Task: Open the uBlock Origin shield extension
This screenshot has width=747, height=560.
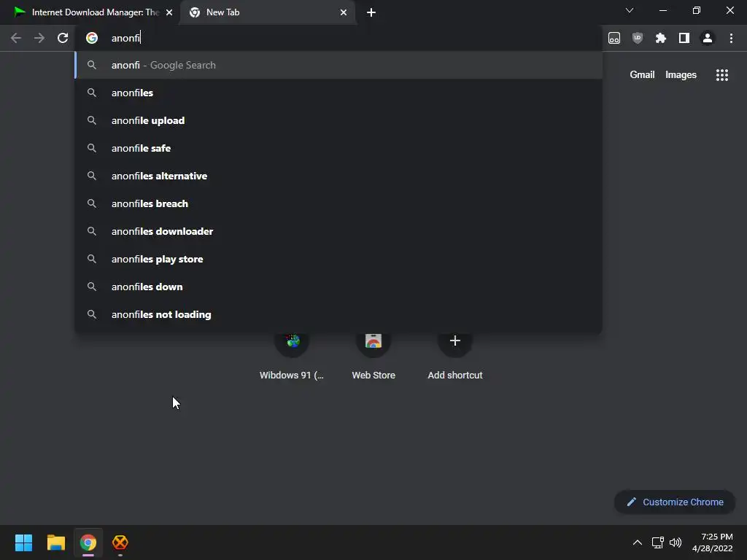Action: pos(638,38)
